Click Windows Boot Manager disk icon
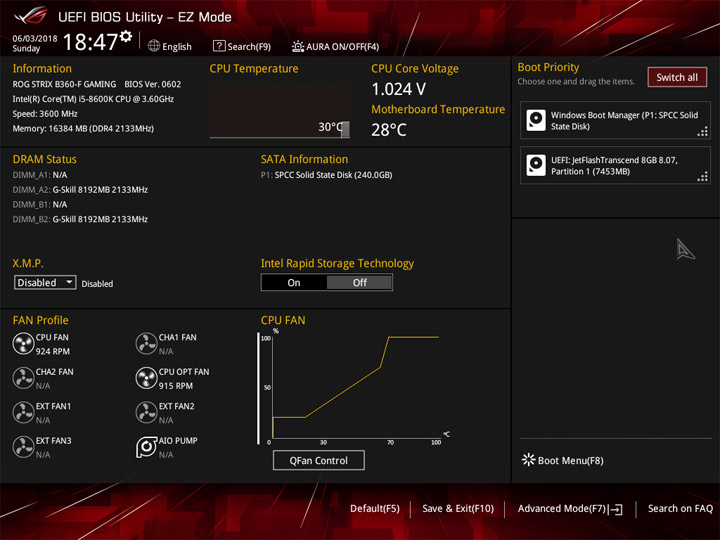Screen dimensions: 720x540 pos(536,120)
